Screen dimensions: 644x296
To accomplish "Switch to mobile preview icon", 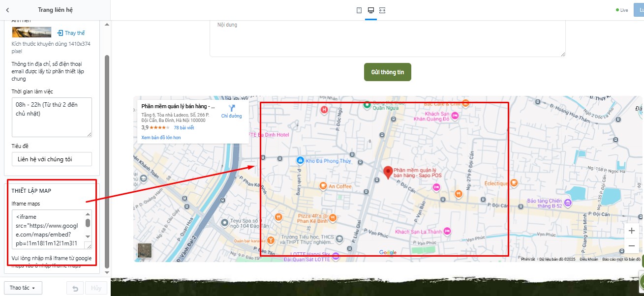I will [359, 10].
